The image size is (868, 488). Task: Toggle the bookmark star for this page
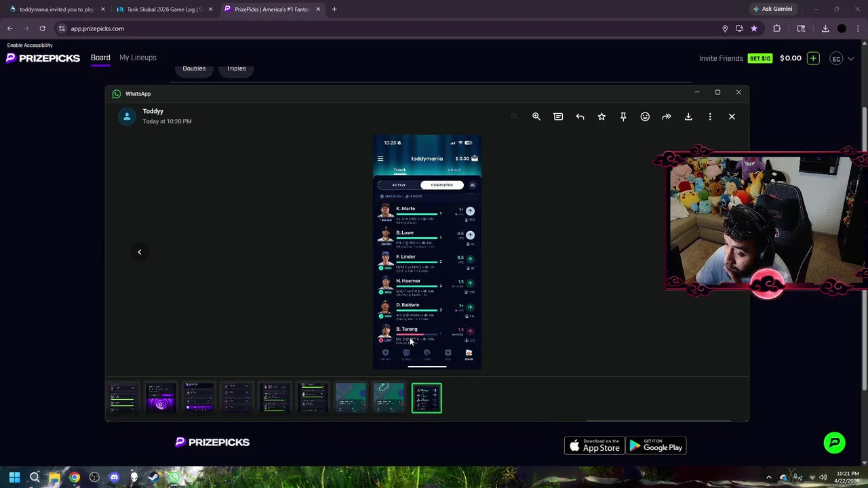point(754,28)
